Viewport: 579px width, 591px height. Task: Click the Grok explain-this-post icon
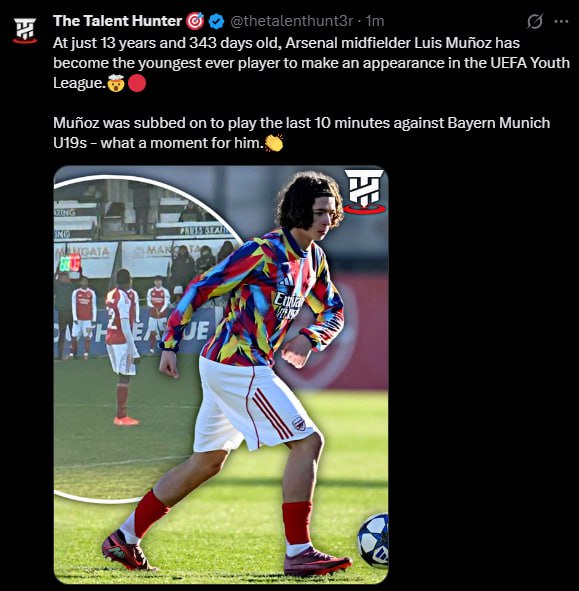535,21
